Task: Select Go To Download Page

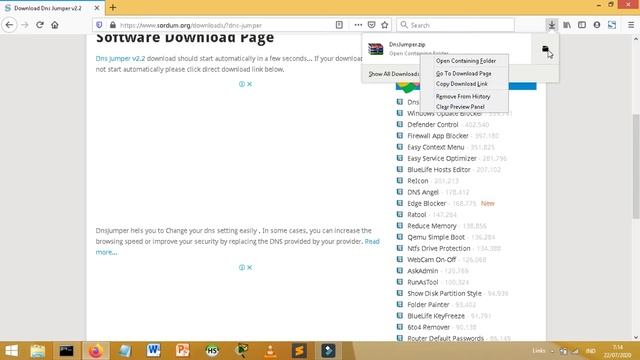Action: (464, 73)
